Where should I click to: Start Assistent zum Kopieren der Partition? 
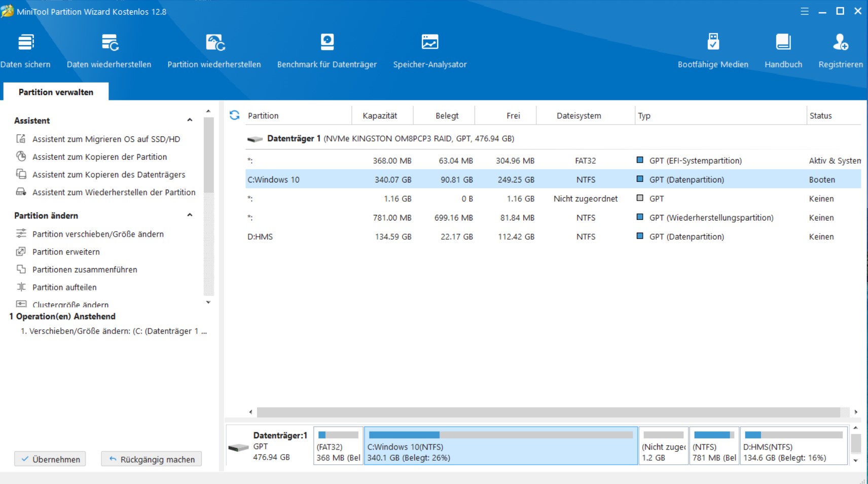point(99,157)
